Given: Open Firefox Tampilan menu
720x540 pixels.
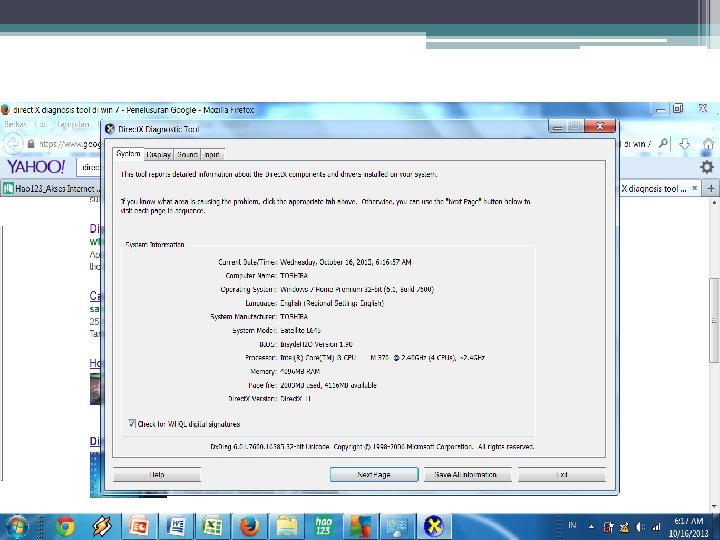Looking at the screenshot, I should pos(73,124).
